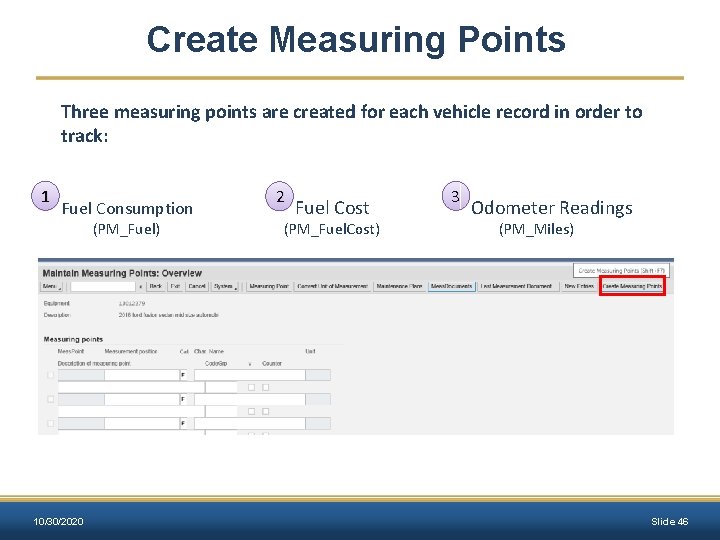Click the Counter column label

pyautogui.click(x=272, y=363)
